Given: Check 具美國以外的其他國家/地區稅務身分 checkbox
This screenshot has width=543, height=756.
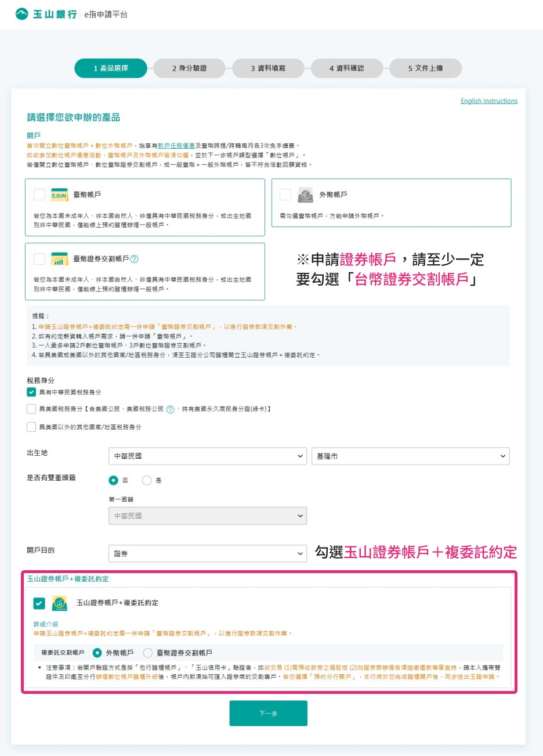Looking at the screenshot, I should click(x=31, y=427).
